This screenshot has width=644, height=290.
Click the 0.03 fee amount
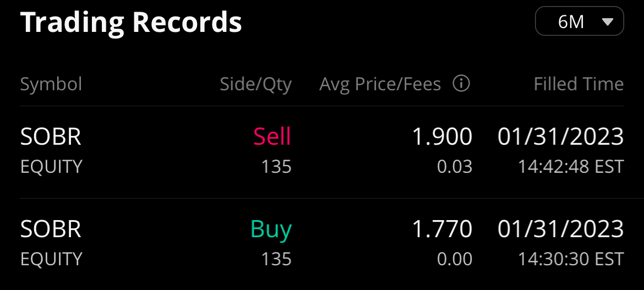point(455,166)
